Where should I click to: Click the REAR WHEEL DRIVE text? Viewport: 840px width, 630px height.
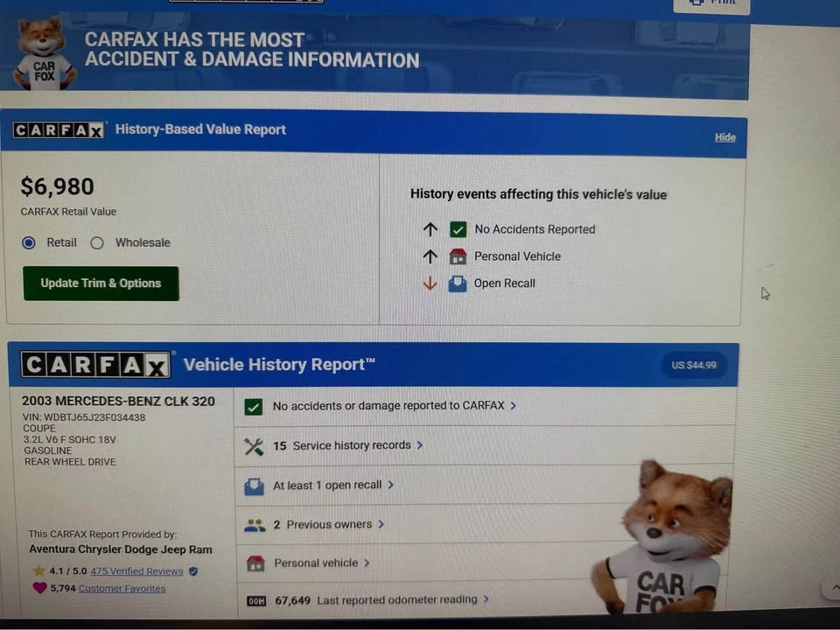tap(70, 462)
